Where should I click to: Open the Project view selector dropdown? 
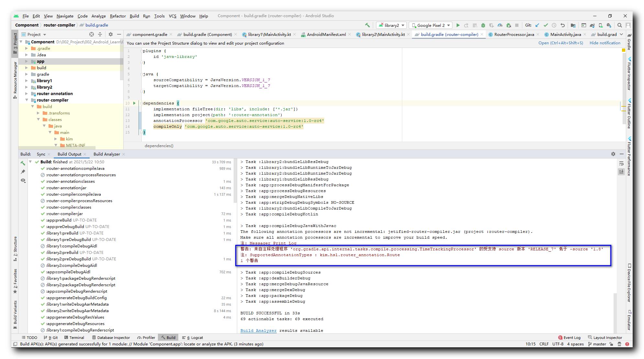[x=34, y=34]
